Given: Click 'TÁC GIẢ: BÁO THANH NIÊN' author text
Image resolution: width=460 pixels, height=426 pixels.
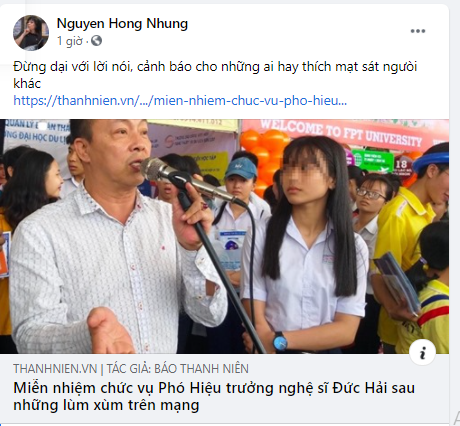Looking at the screenshot, I should [x=178, y=369].
